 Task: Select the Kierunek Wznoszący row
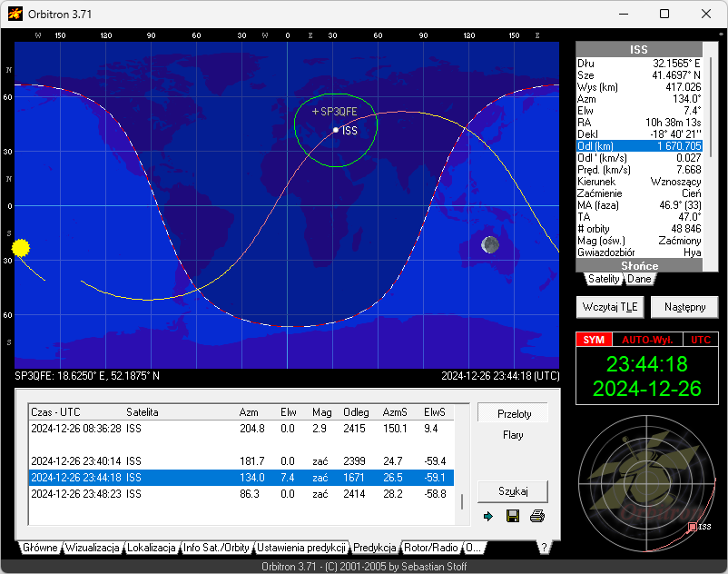click(x=639, y=181)
